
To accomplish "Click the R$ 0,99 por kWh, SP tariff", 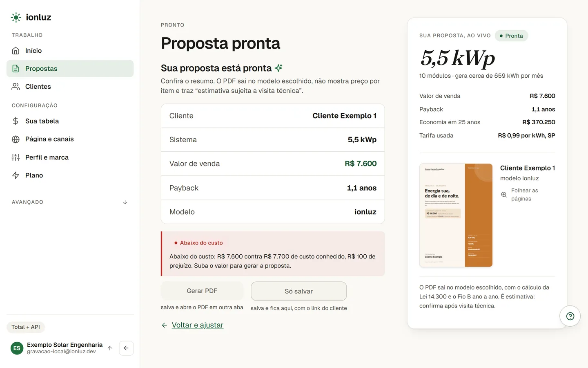I will 526,135.
